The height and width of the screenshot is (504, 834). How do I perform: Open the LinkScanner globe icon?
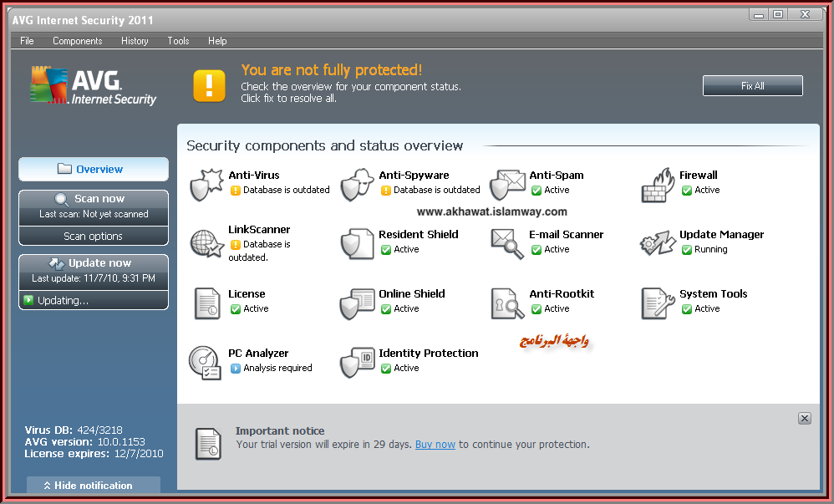pos(206,243)
